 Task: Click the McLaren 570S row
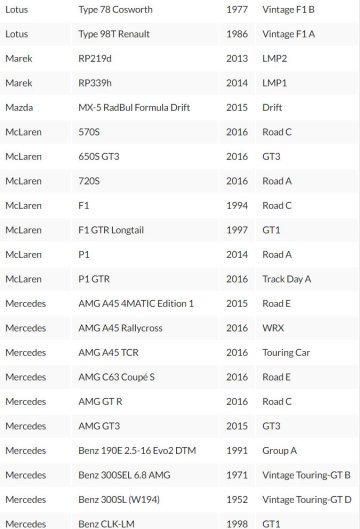coord(179,132)
